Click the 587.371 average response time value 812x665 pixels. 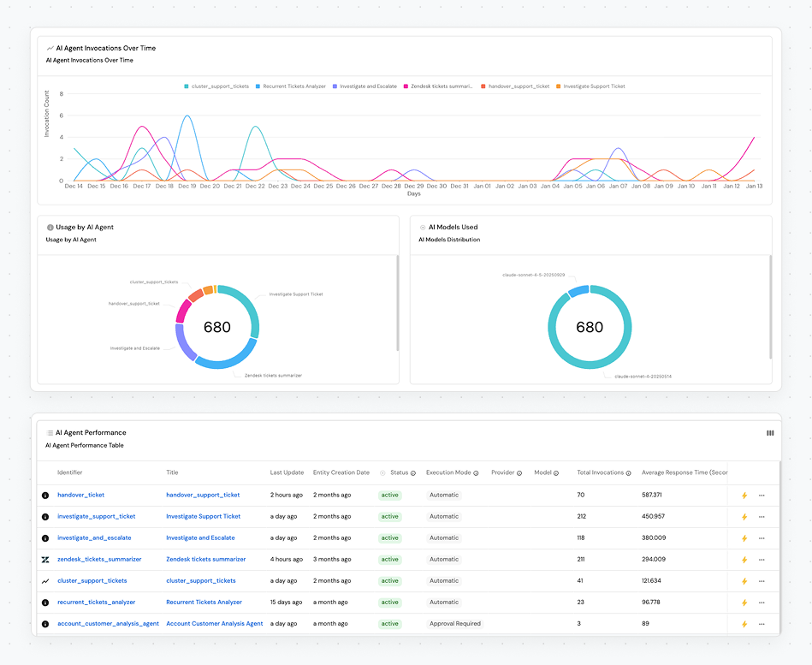pyautogui.click(x=651, y=496)
